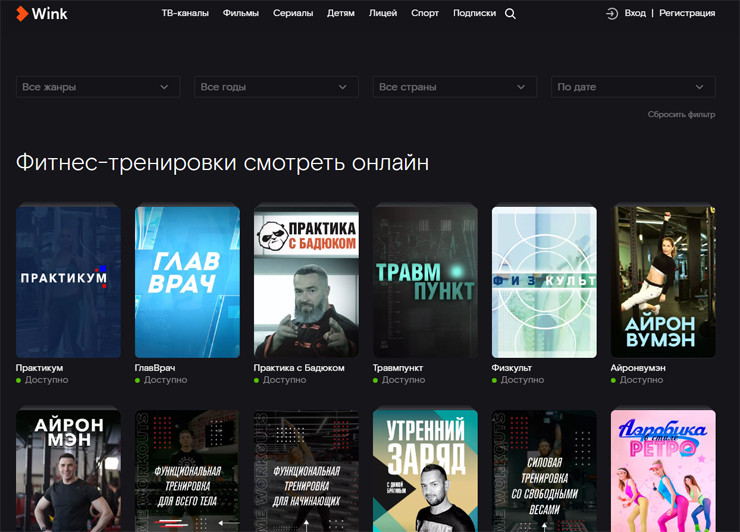This screenshot has width=740, height=532.
Task: Select the Спорт menu item
Action: (x=425, y=14)
